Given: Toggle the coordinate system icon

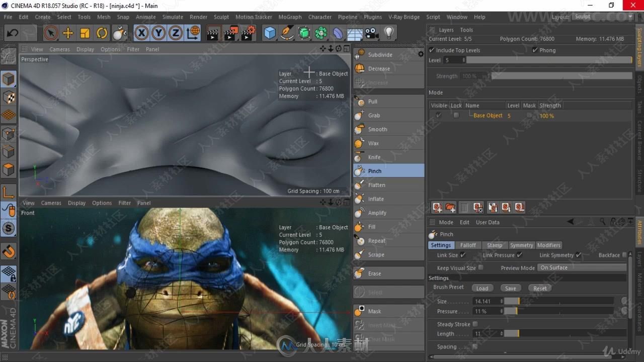Looking at the screenshot, I should (193, 34).
